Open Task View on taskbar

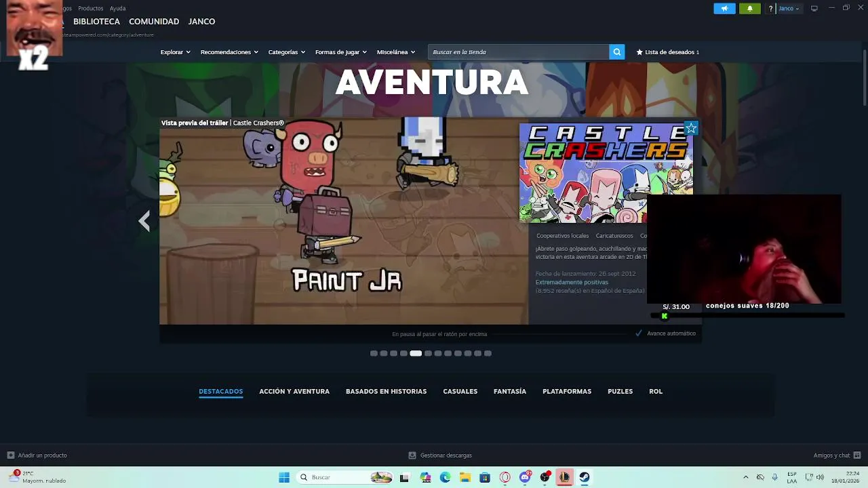(x=404, y=477)
